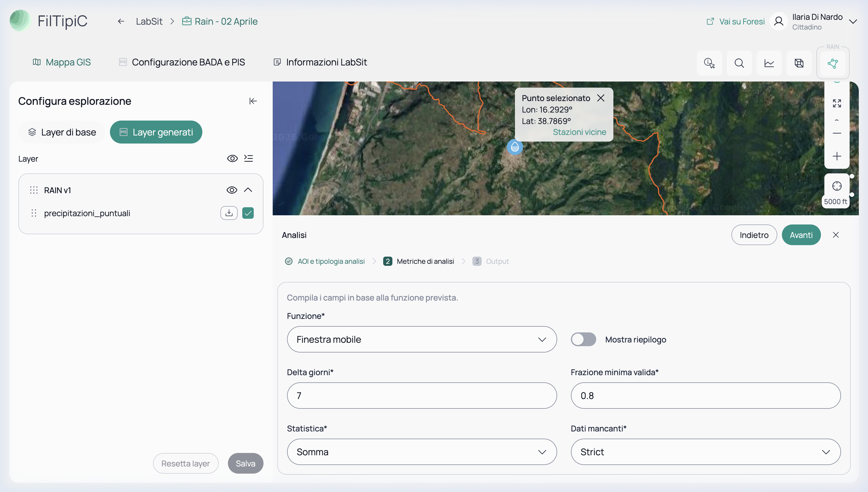This screenshot has height=492, width=868.
Task: Click the Lon: 16.2929° text
Action: [547, 109]
